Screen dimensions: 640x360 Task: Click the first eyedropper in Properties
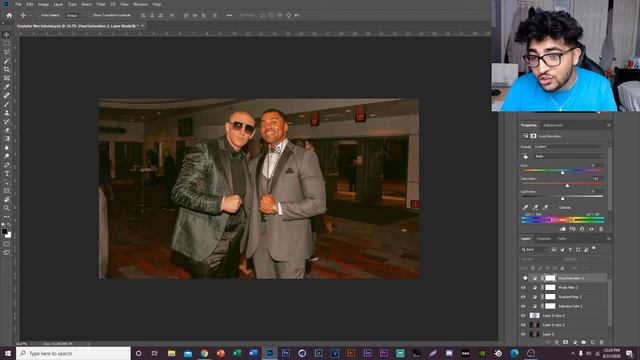click(x=525, y=207)
